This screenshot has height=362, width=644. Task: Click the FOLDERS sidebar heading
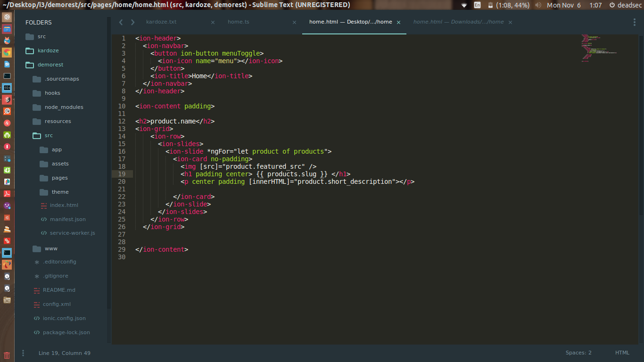click(39, 22)
